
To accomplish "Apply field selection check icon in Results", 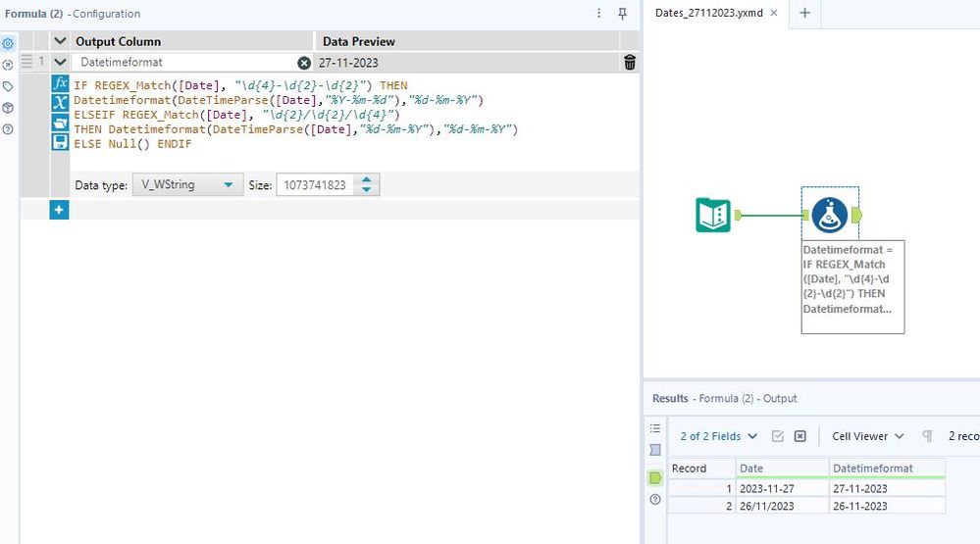I will tap(778, 436).
